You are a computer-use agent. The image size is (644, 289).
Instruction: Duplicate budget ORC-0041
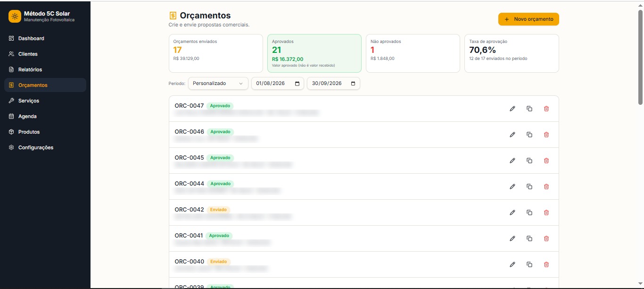click(529, 238)
